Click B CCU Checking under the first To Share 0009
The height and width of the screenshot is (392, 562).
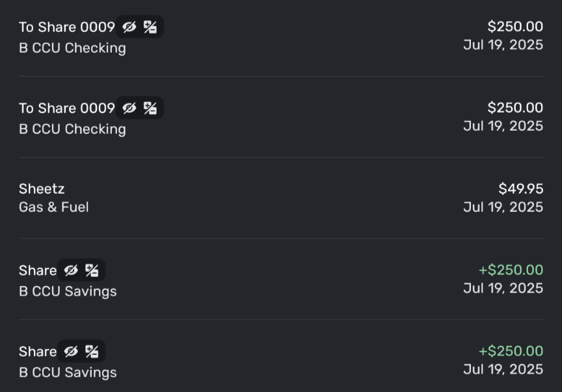click(x=72, y=48)
